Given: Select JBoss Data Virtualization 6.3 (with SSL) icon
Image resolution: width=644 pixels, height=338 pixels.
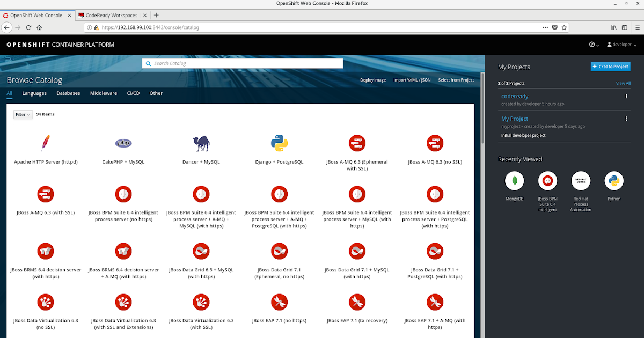Looking at the screenshot, I should [201, 302].
